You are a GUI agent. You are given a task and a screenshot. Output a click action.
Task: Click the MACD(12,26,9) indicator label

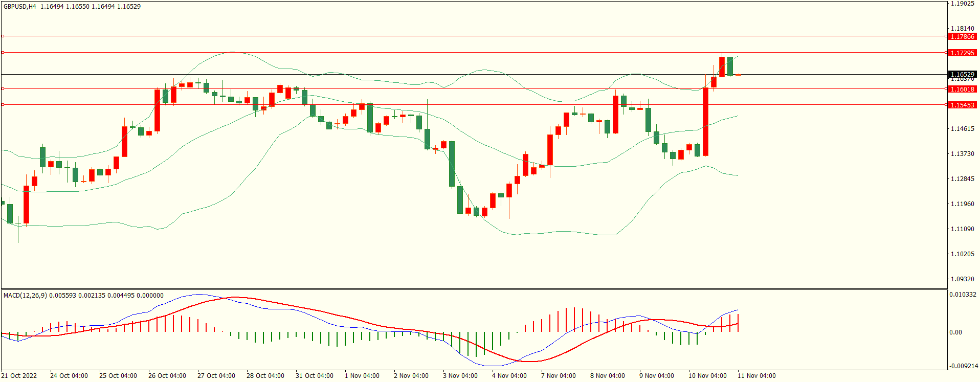coord(25,296)
